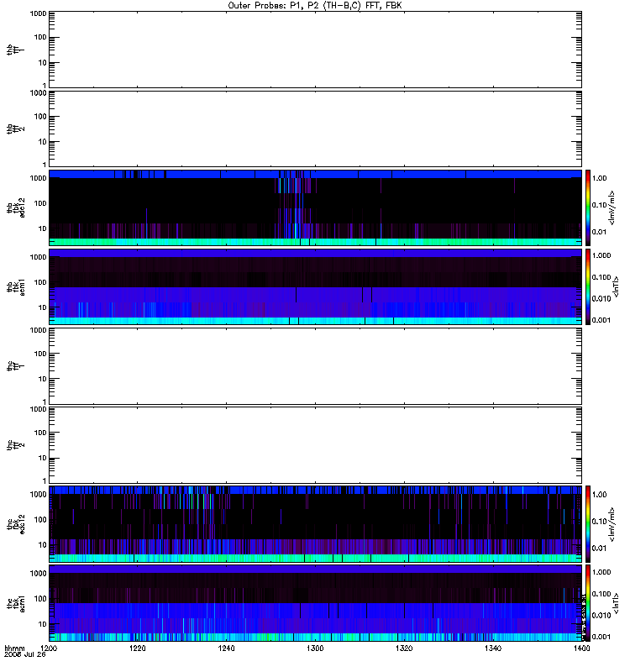Click the "thb fbk edc12" y-axis title

point(15,207)
